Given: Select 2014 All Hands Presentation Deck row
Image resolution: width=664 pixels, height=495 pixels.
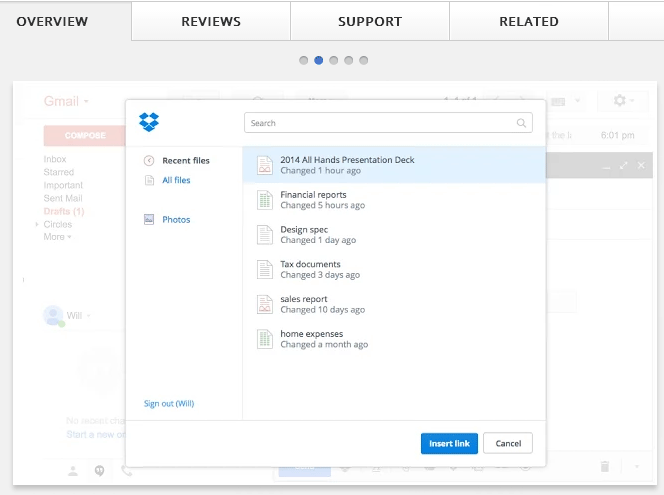Looking at the screenshot, I should pyautogui.click(x=394, y=165).
